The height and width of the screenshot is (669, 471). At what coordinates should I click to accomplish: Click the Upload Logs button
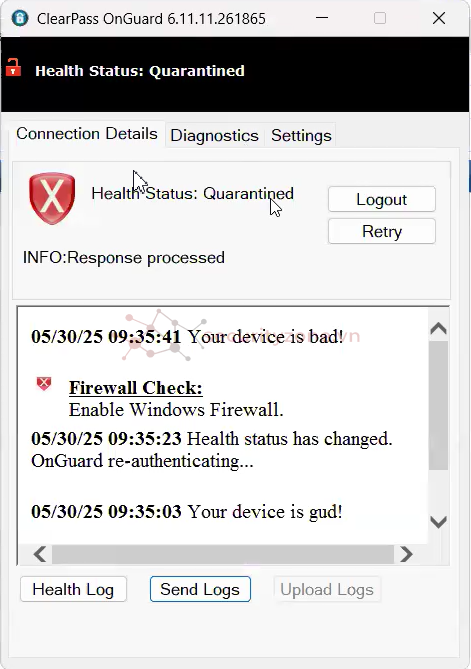coord(327,589)
